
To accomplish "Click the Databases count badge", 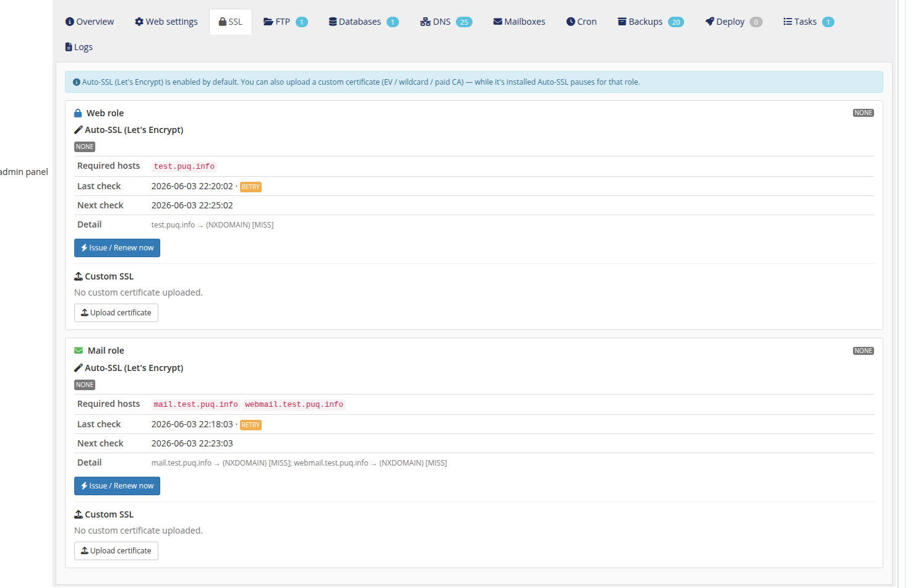I will (393, 22).
